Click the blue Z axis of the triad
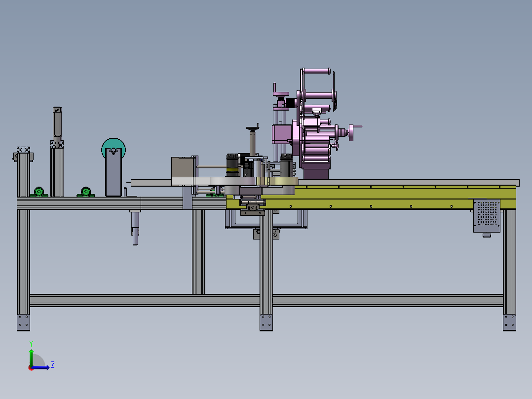The image size is (532, 399). click(x=40, y=367)
